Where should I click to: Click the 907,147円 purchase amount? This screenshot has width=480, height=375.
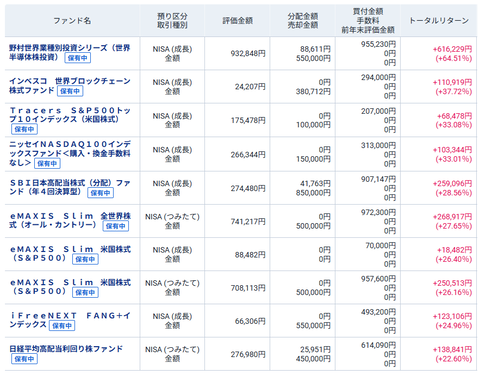378,179
